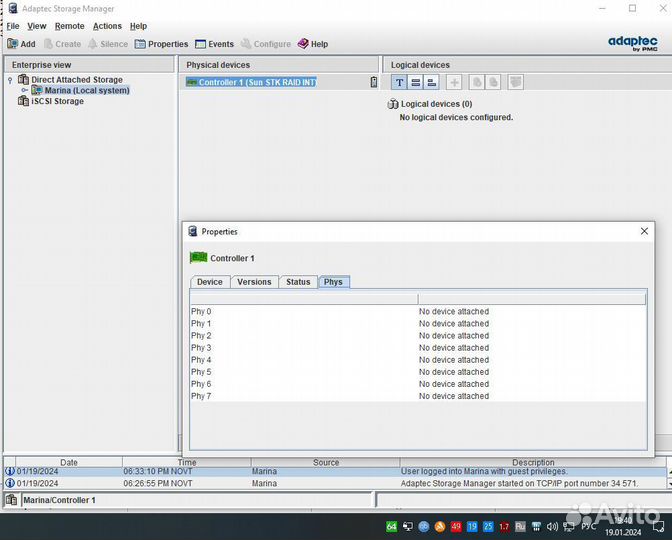672x540 pixels.
Task: Click the Marina/Controller 1 status bar field
Action: [x=197, y=500]
